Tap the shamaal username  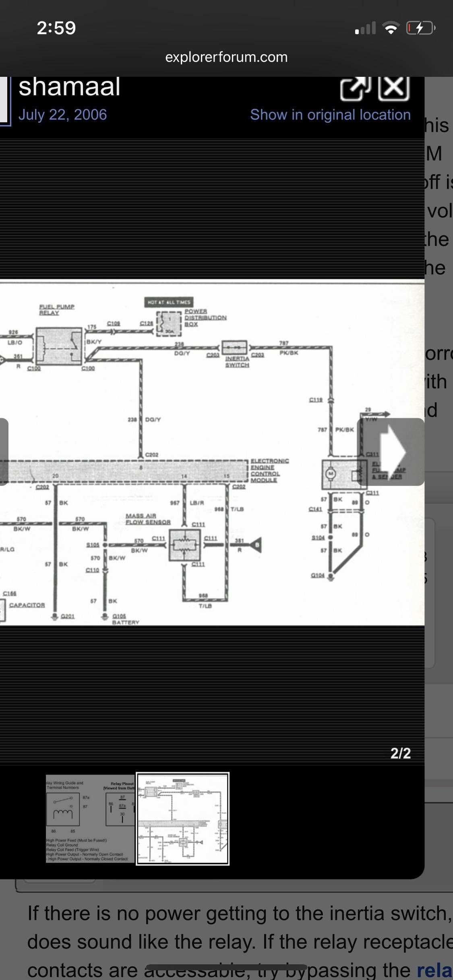pos(69,86)
